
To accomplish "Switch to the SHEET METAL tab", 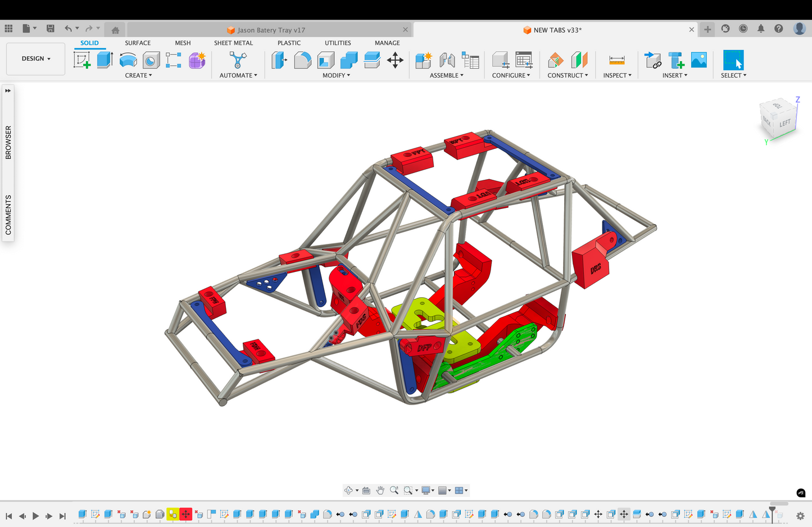I will [x=233, y=43].
